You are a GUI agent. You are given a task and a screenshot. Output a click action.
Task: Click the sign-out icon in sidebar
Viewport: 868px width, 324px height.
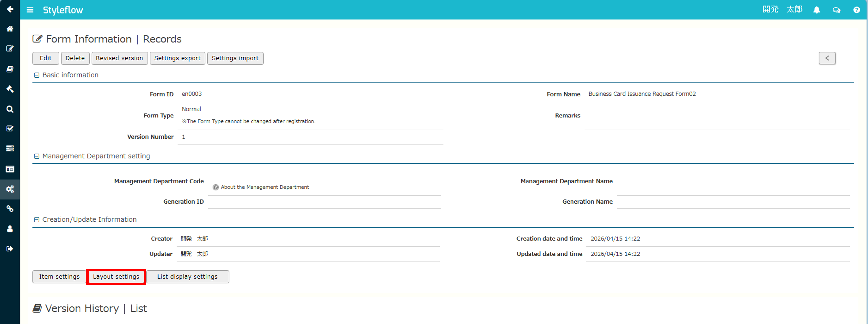10,249
